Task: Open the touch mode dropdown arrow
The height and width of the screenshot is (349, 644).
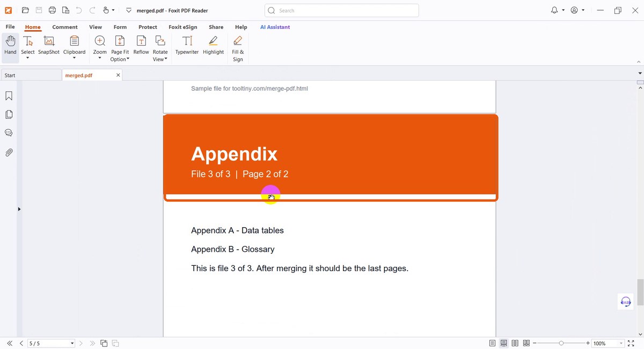Action: click(113, 10)
